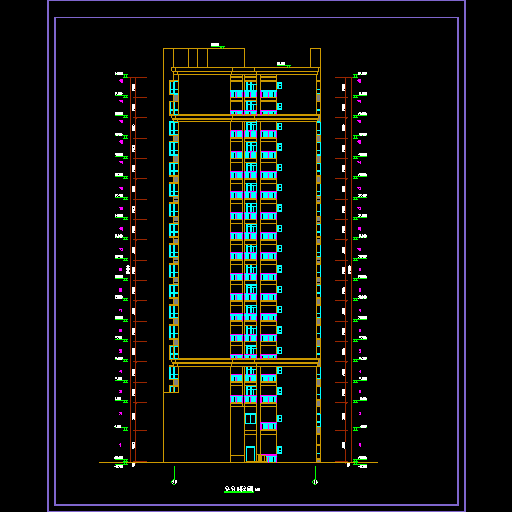This screenshot has height=512, width=512.
Task: Click the highest roof elevation marker above the stair tower
Action: point(218,45)
